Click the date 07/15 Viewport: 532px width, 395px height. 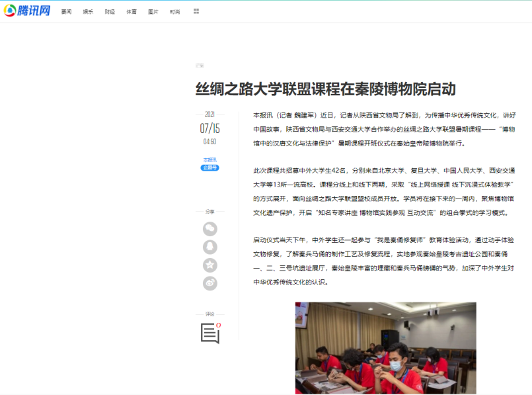(209, 128)
